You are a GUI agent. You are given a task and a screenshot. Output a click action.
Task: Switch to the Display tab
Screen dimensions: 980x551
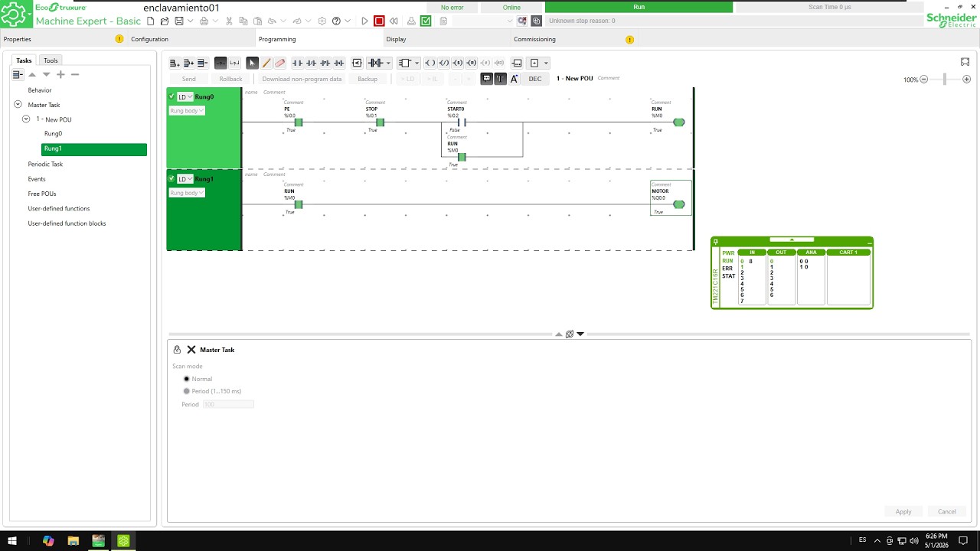[x=396, y=39]
